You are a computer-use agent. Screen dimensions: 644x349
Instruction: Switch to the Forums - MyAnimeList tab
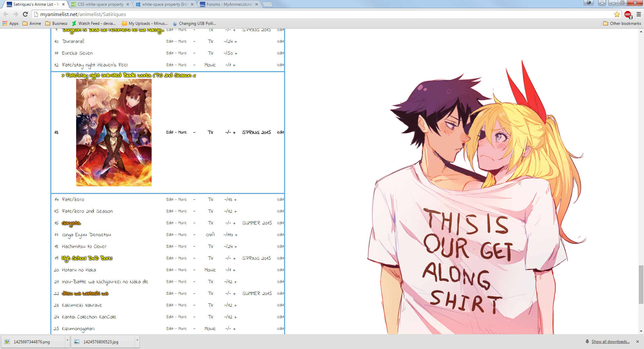point(229,4)
